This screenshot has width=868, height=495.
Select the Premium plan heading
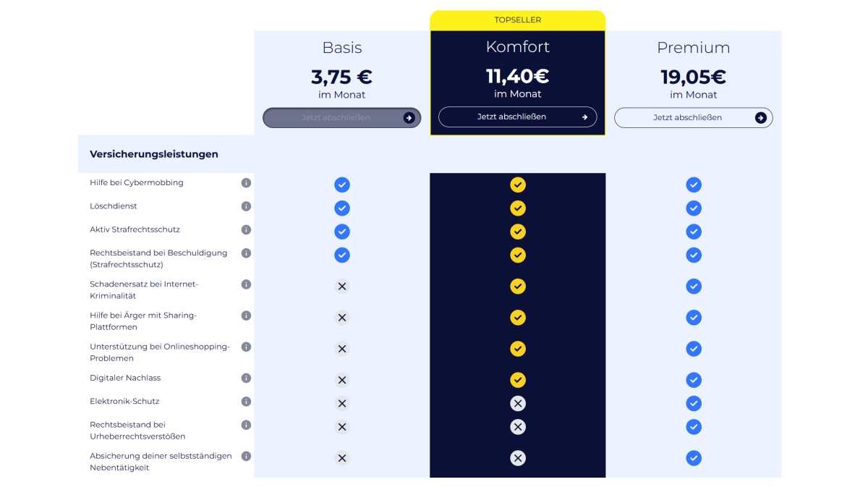693,48
